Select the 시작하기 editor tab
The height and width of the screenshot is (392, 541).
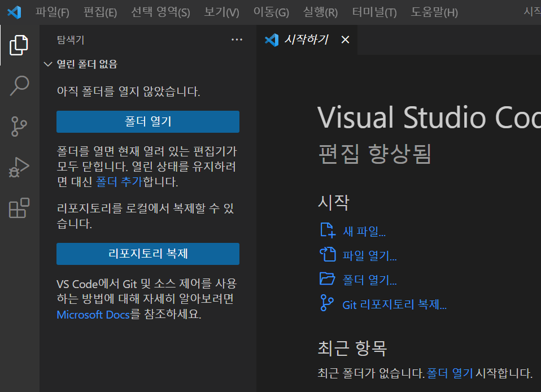click(x=307, y=40)
